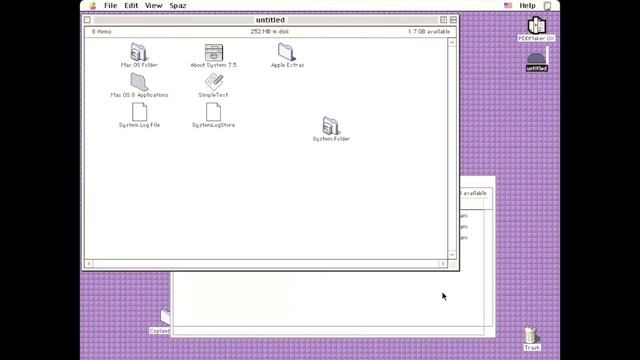Click the "252 MB in disk" status text

click(269, 31)
